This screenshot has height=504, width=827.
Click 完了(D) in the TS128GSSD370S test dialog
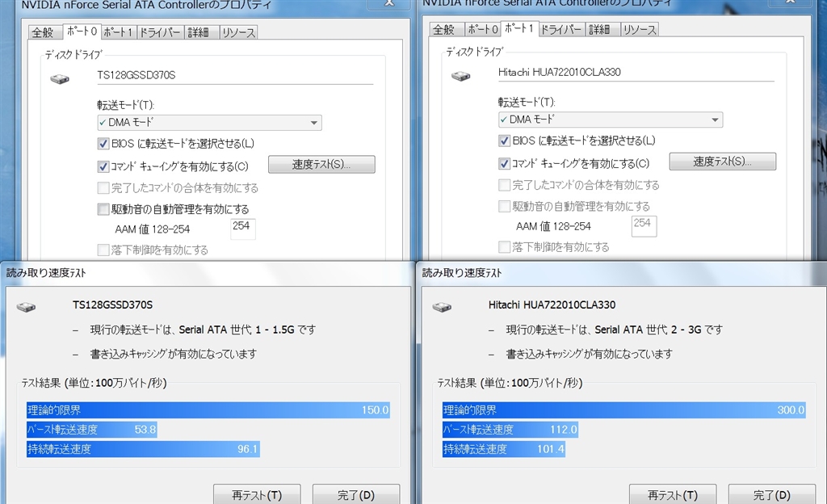coord(356,494)
